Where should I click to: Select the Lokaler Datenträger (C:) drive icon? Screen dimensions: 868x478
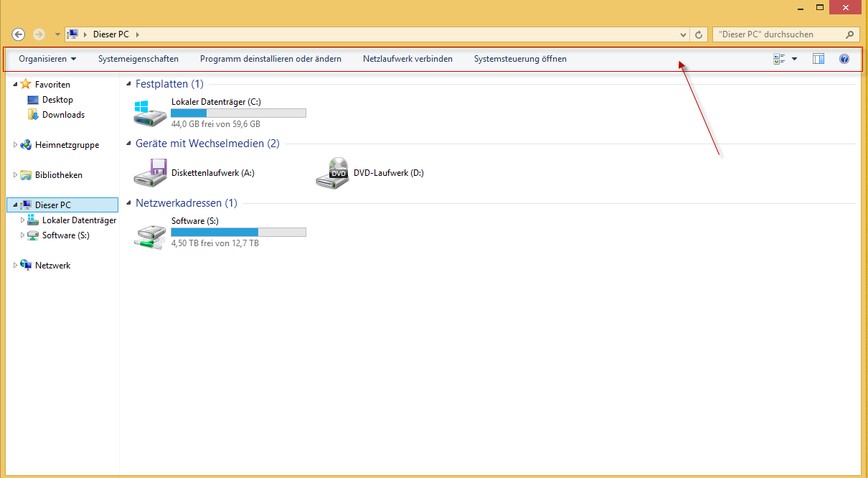pos(151,113)
